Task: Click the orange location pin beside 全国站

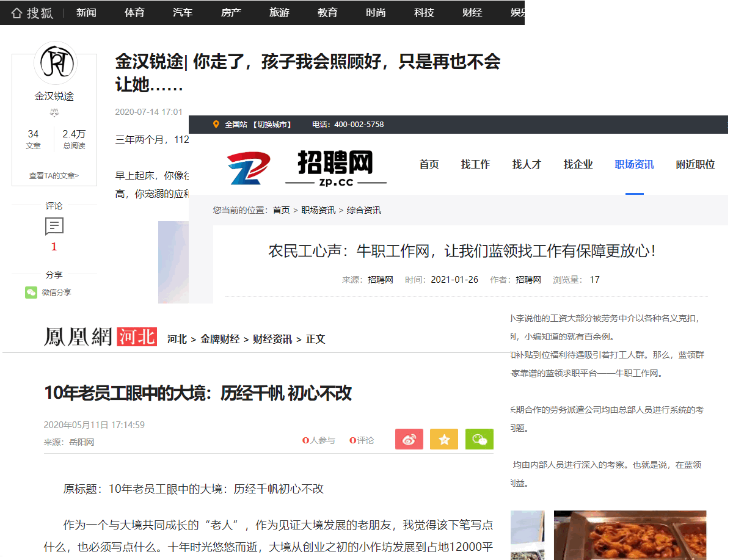Action: [x=216, y=125]
